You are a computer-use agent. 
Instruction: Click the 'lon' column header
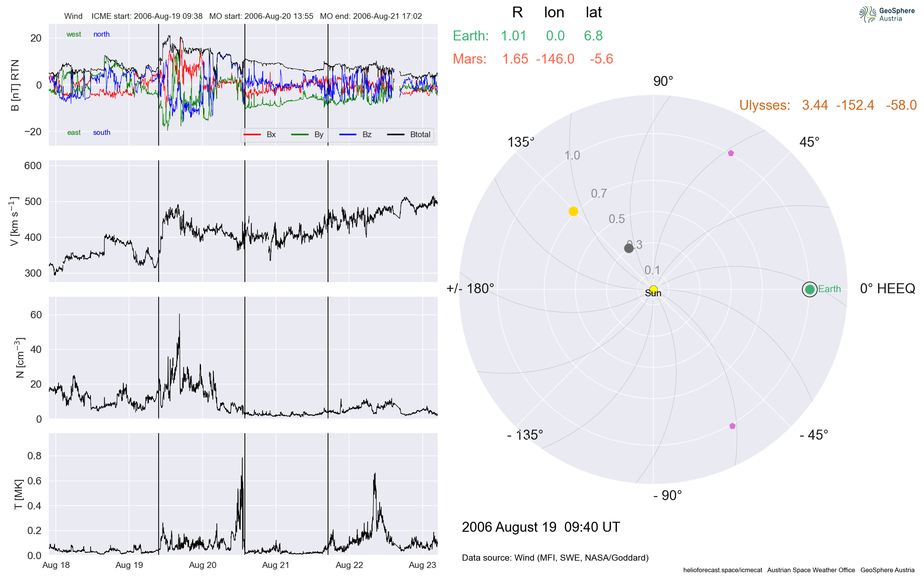554,12
